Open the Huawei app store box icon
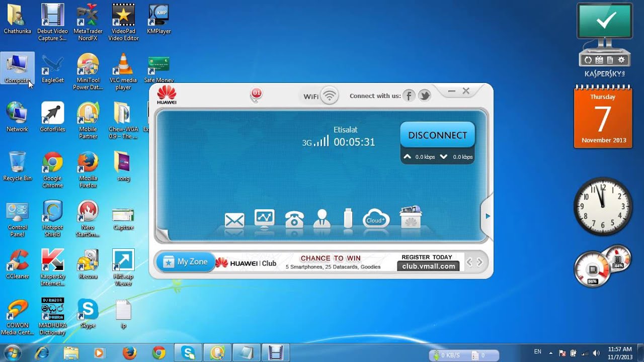 (411, 217)
